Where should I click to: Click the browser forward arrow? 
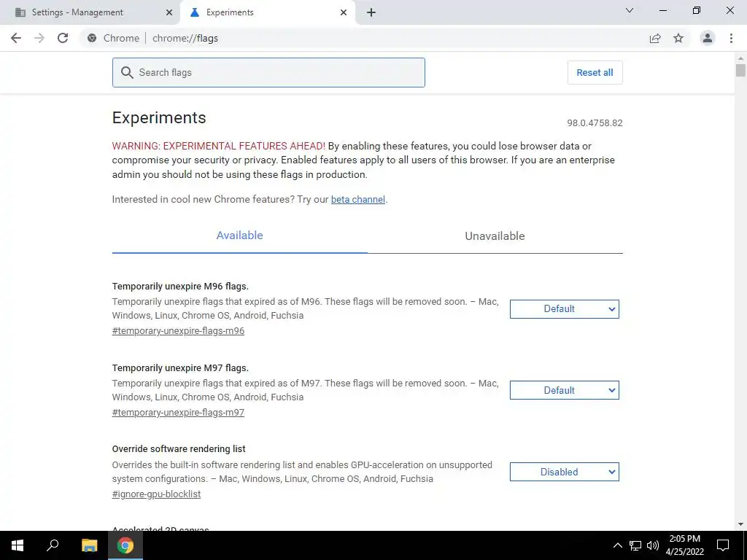click(x=39, y=38)
